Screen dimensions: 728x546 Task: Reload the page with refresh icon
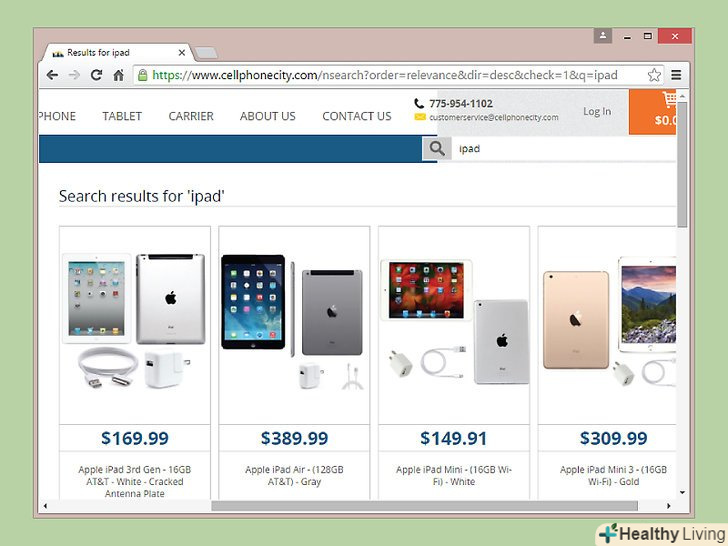96,75
